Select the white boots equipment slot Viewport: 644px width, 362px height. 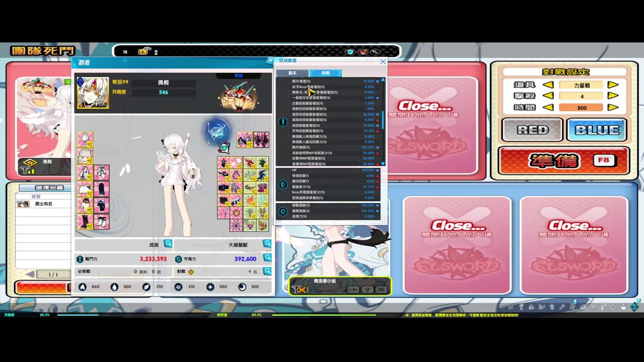101,221
